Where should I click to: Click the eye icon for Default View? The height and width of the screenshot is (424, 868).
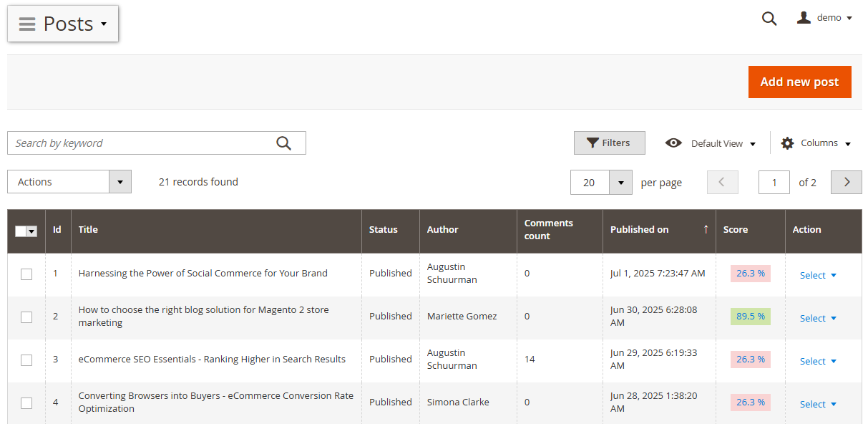pos(673,143)
